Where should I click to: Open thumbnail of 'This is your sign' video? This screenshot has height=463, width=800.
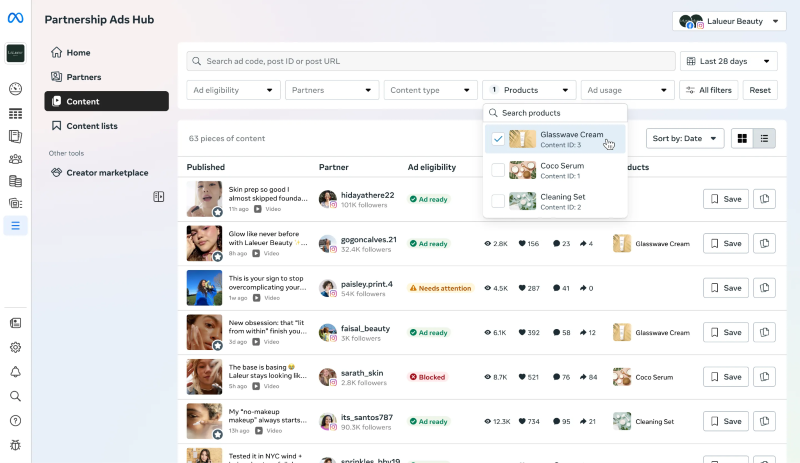click(204, 288)
